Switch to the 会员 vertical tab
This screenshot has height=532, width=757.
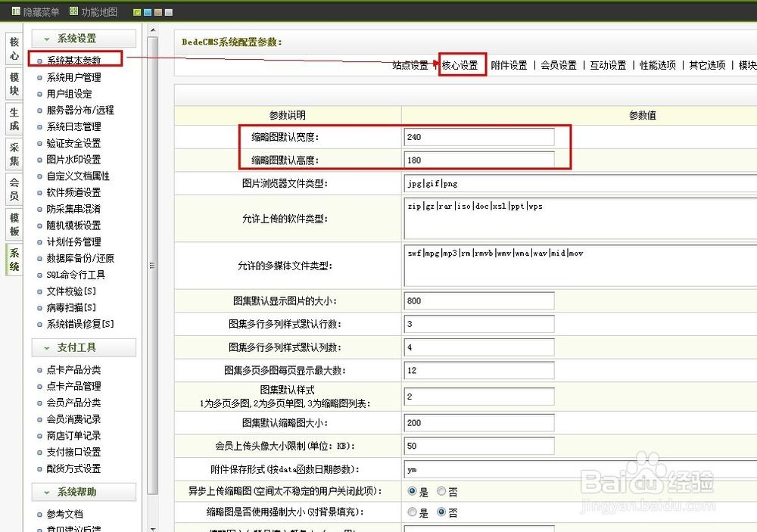[14, 189]
